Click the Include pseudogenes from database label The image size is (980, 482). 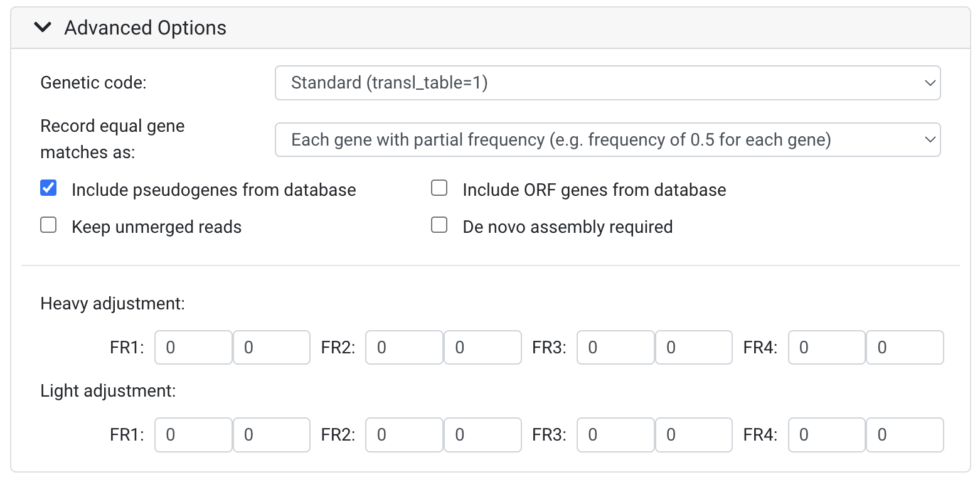tap(214, 190)
